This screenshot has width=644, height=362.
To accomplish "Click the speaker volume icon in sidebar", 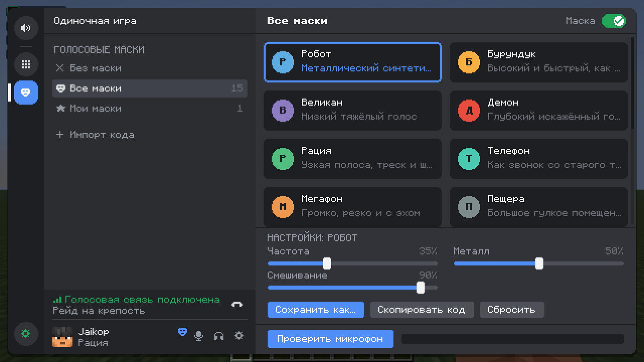I will point(26,28).
